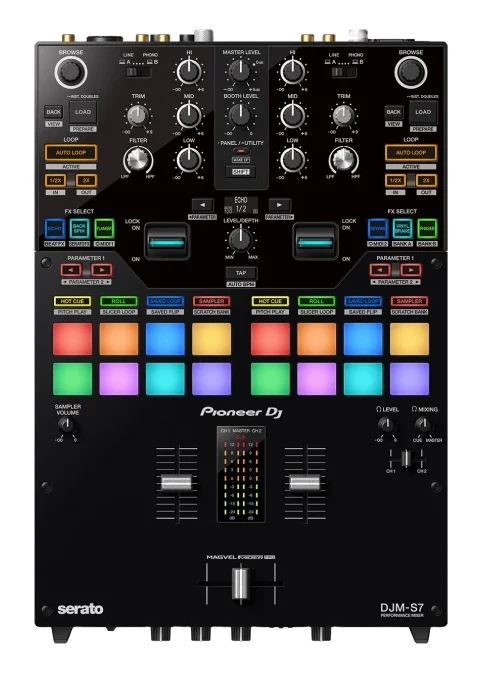Screen dimensions: 486x676
Task: Select right deck SAMPLER pad mode
Action: (x=409, y=301)
